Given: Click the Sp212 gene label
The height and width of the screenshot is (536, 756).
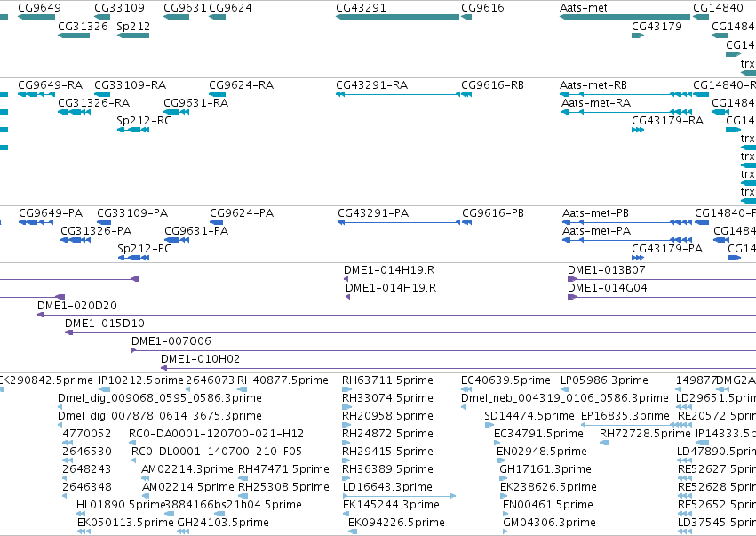Looking at the screenshot, I should (x=133, y=26).
